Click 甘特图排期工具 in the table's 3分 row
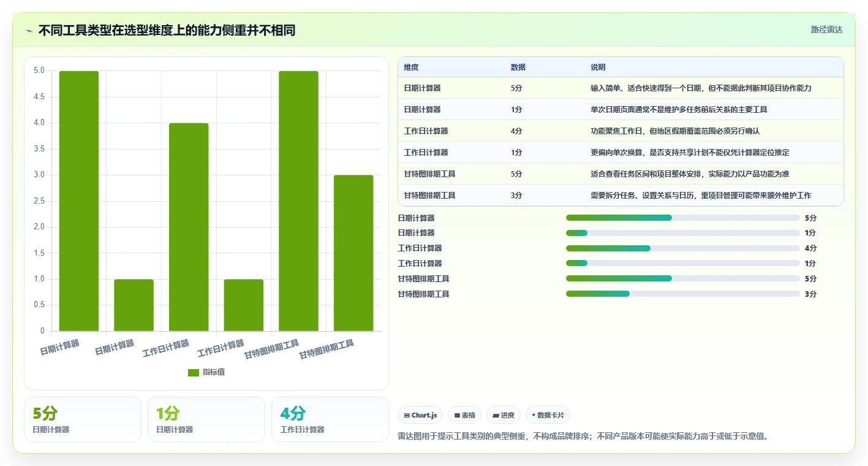This screenshot has width=868, height=466. click(x=430, y=196)
